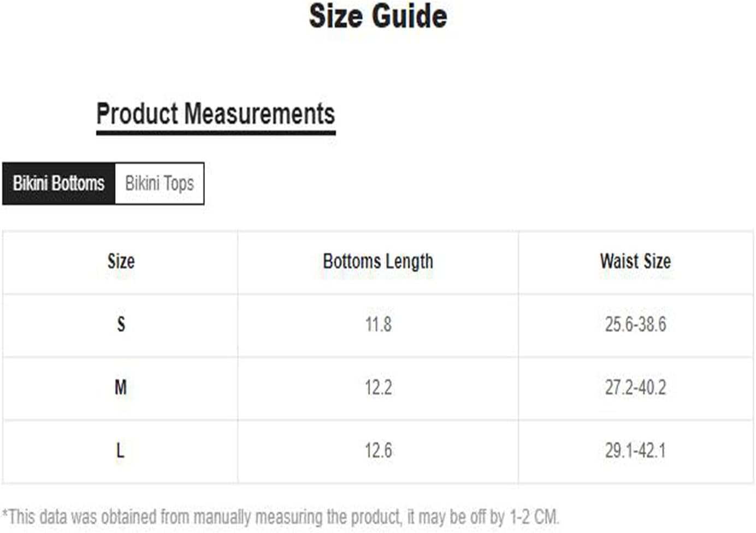Screen dimensions: 756x533
Task: Click the Product Measurements heading
Action: pyautogui.click(x=216, y=114)
